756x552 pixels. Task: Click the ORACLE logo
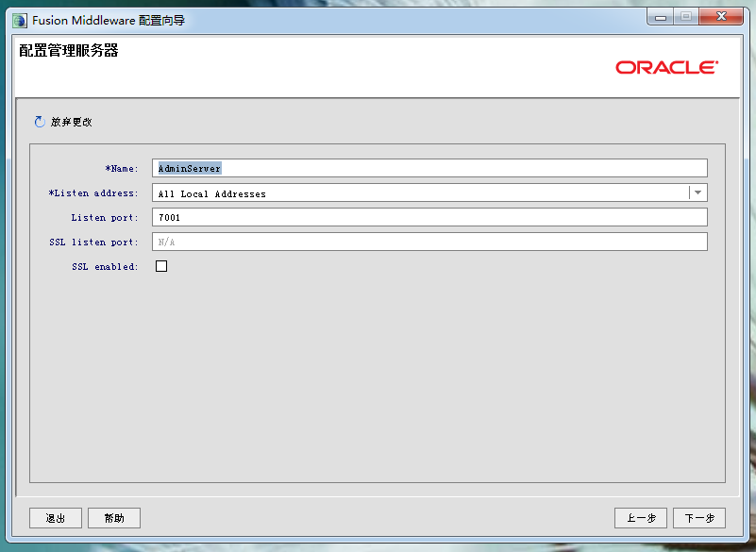click(666, 68)
